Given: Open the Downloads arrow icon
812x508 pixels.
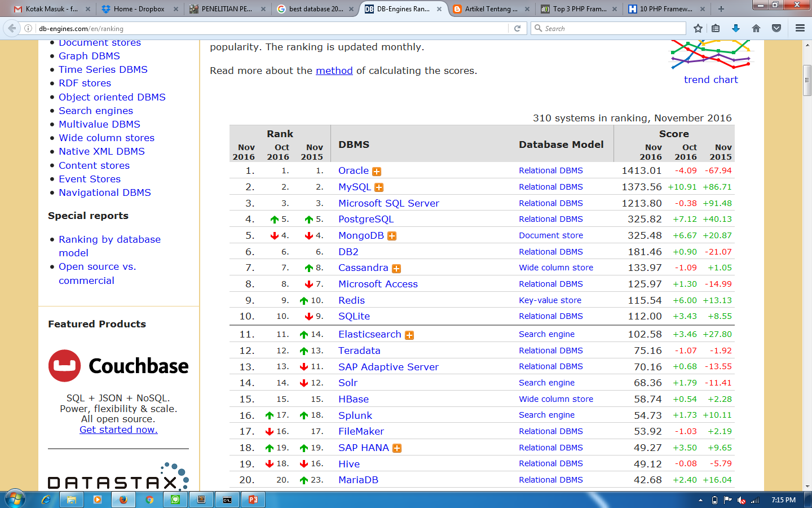Looking at the screenshot, I should 736,28.
